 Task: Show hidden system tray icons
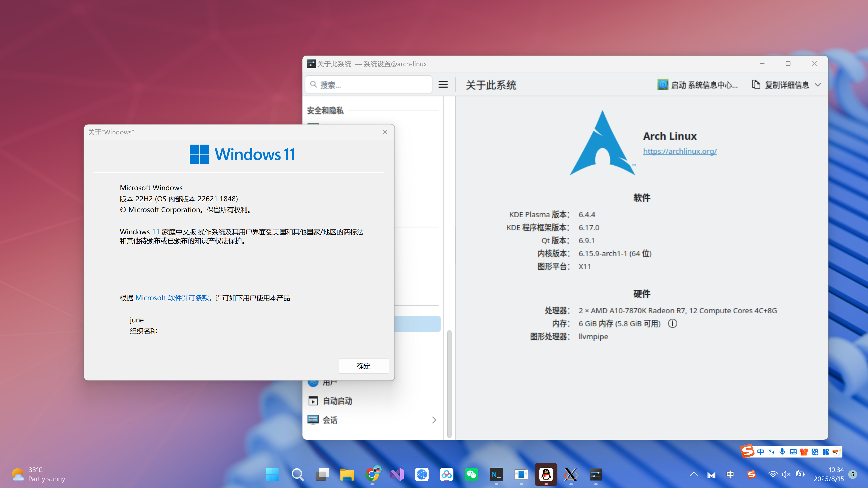tap(694, 474)
